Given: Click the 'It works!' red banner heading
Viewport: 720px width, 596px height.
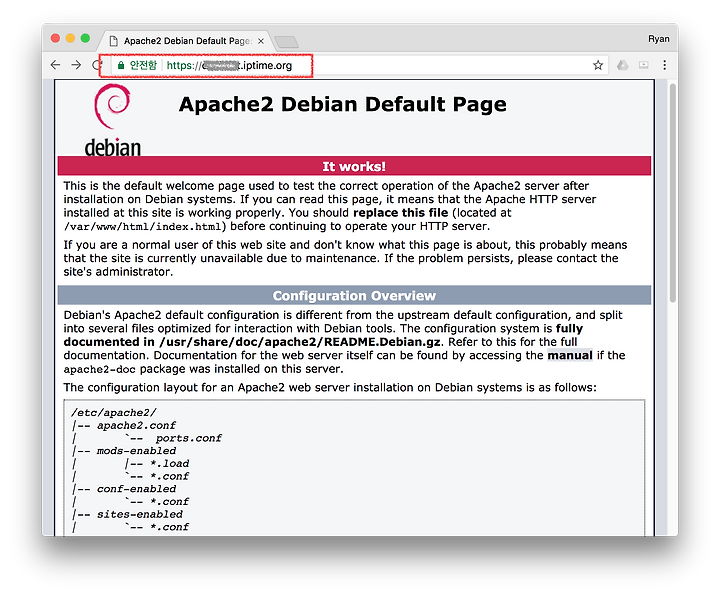Looking at the screenshot, I should click(x=354, y=166).
